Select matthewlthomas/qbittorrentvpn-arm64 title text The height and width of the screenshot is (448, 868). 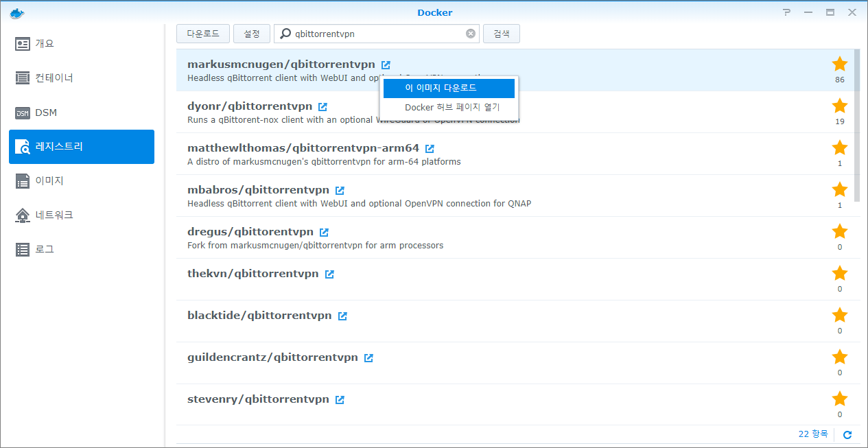(x=303, y=148)
